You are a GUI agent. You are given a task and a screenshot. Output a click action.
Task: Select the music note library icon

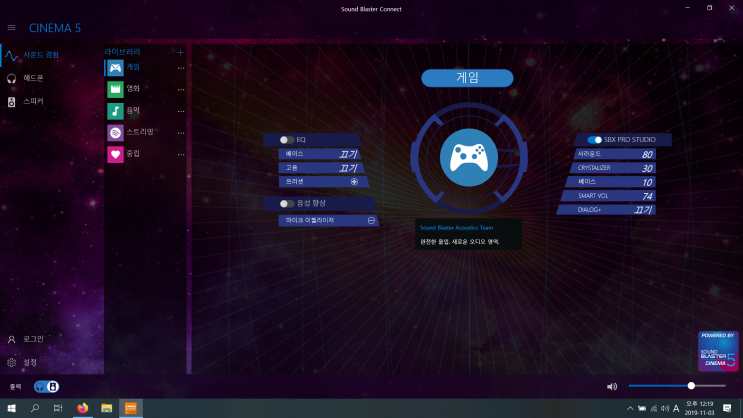pos(115,111)
